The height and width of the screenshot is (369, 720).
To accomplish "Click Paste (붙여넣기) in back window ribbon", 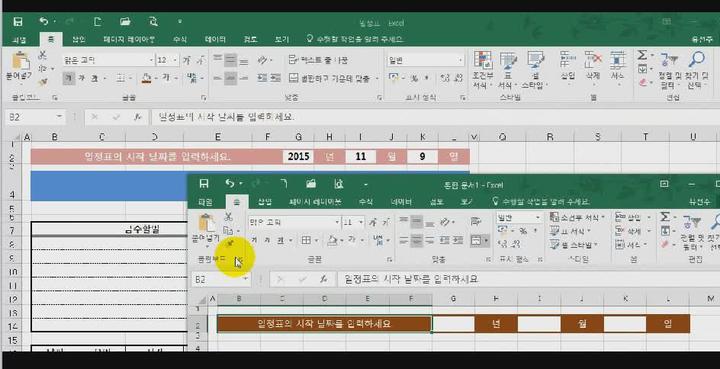I will tap(18, 67).
